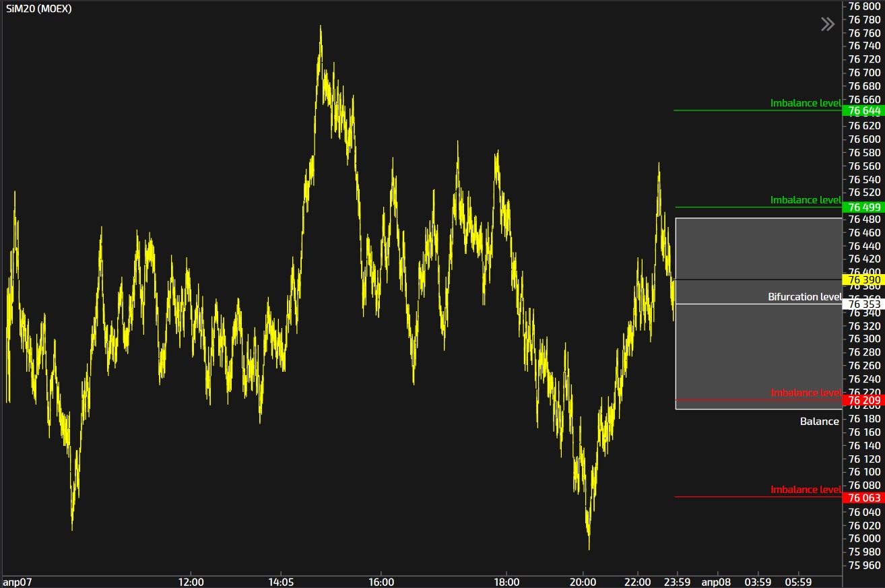This screenshot has width=885, height=588.
Task: Click the 75 960 label on price scale
Action: (x=863, y=565)
